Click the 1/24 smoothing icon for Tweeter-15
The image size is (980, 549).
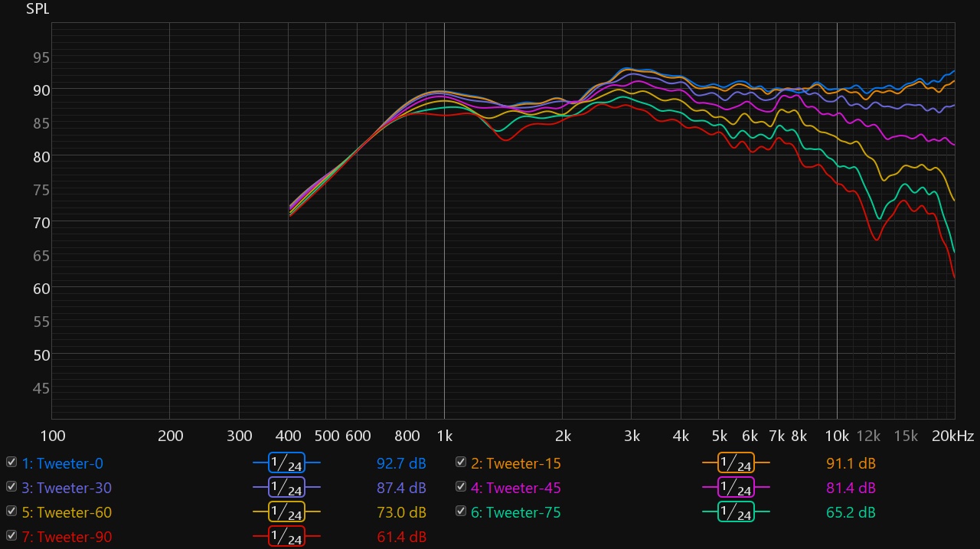[736, 463]
